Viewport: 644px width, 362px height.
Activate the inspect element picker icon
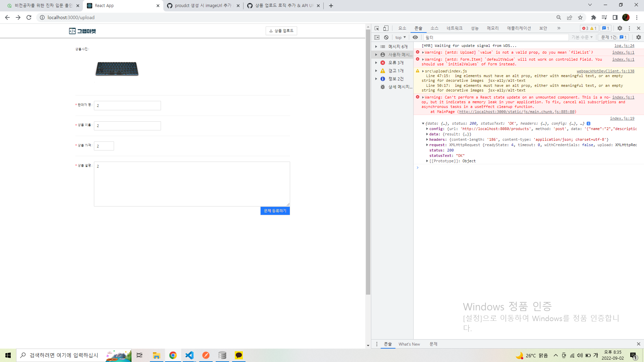coord(377,28)
